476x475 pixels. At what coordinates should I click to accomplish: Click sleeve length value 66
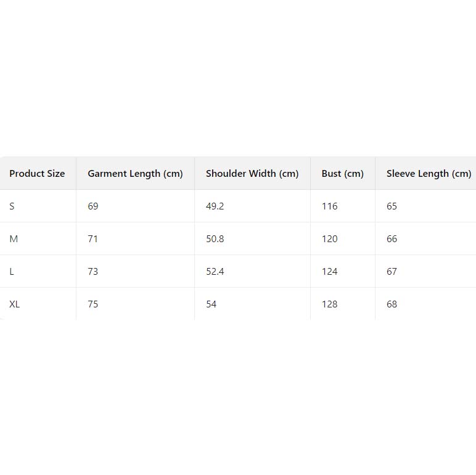392,239
